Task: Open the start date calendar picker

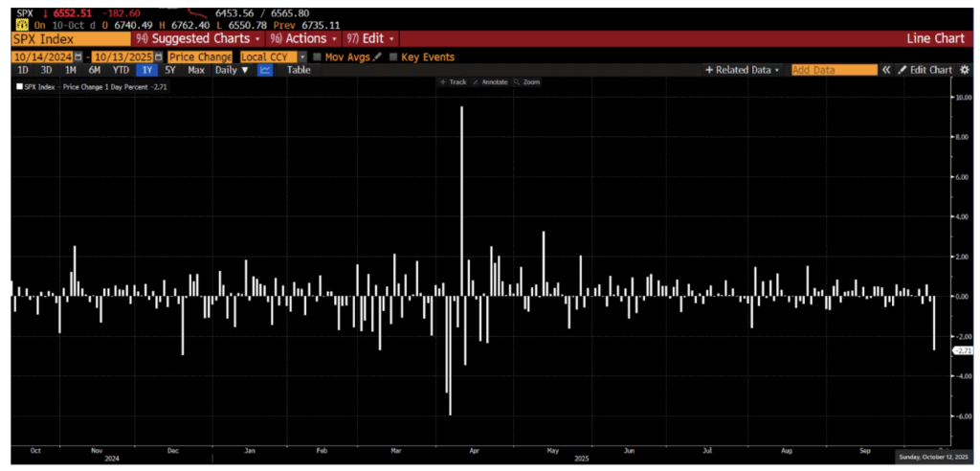Action: point(78,57)
